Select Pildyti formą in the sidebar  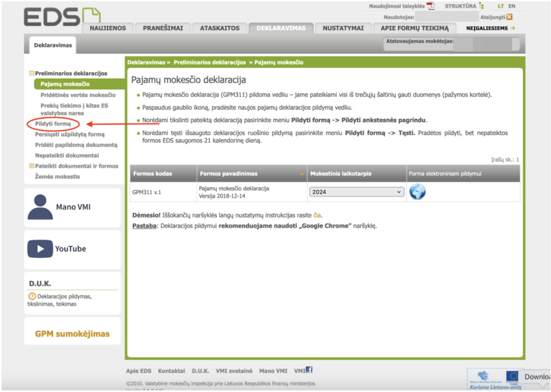click(53, 124)
